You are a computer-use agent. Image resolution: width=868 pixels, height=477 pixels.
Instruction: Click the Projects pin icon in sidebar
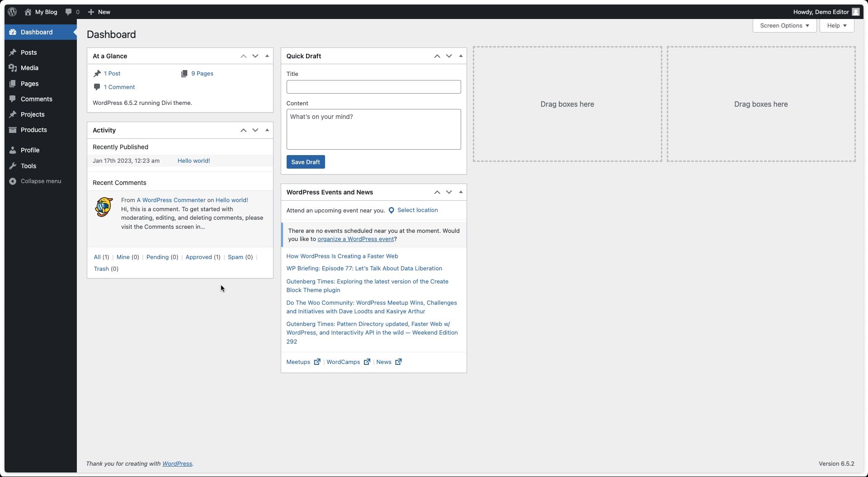click(13, 114)
